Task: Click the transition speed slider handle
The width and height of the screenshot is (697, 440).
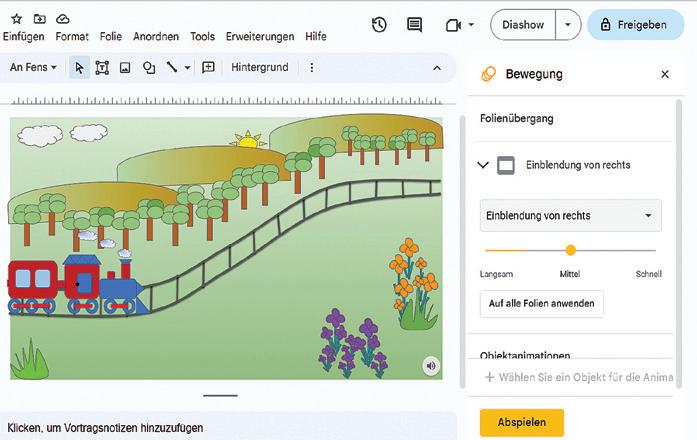Action: coord(571,250)
